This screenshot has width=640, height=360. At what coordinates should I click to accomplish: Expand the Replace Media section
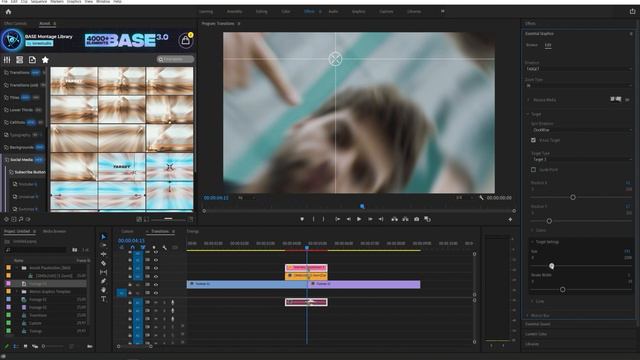[529, 100]
